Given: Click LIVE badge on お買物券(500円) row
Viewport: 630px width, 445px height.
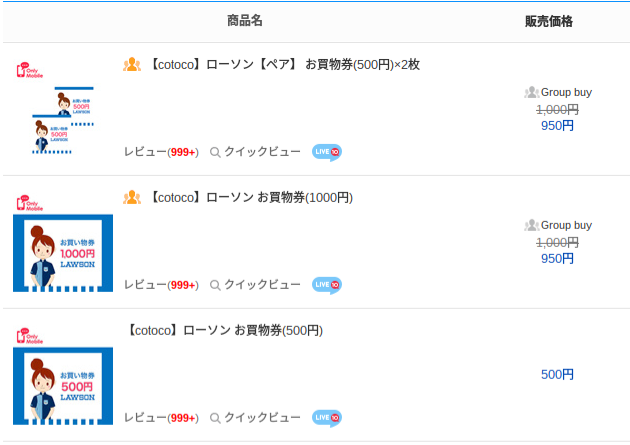Looking at the screenshot, I should (x=327, y=418).
